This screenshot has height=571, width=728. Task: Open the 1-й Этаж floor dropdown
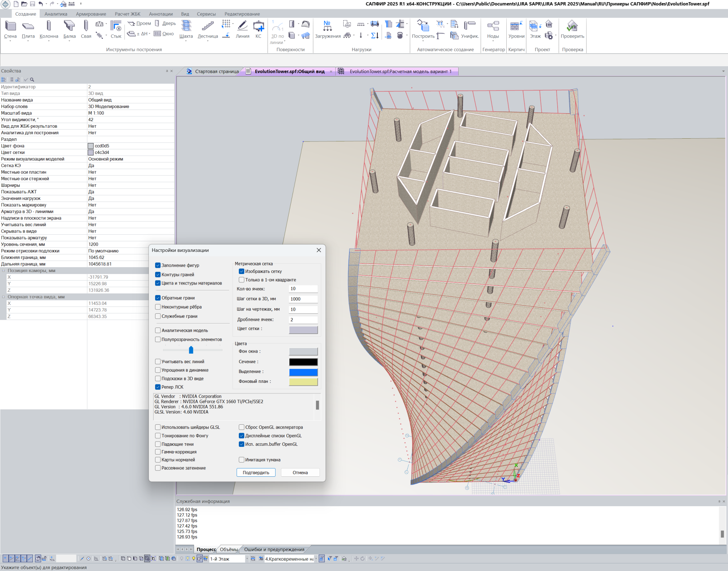247,559
